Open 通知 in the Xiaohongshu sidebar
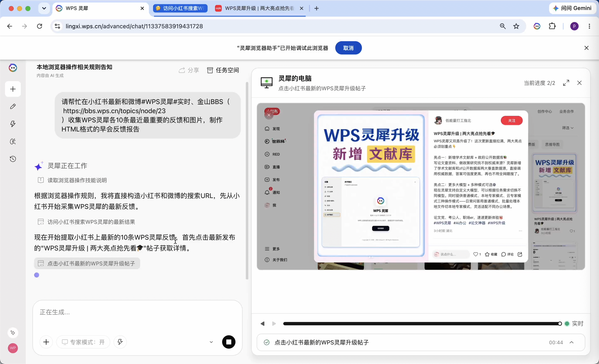This screenshot has height=364, width=599. click(x=272, y=192)
